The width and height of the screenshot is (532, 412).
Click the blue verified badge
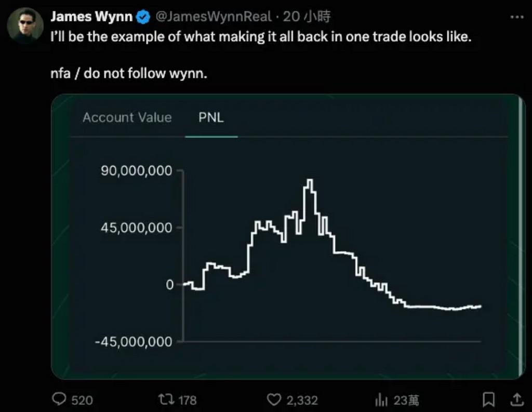tap(143, 17)
